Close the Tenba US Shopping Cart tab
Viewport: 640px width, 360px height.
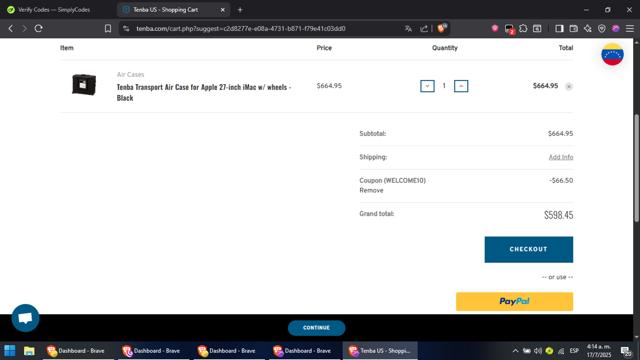coord(222,9)
